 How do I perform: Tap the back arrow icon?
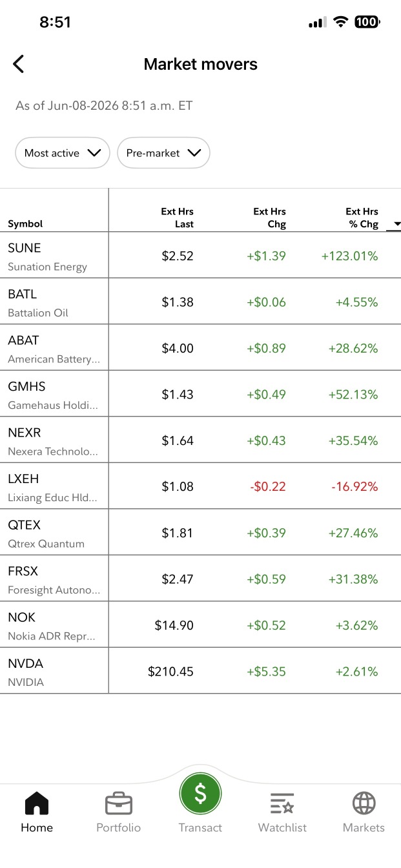pos(18,64)
